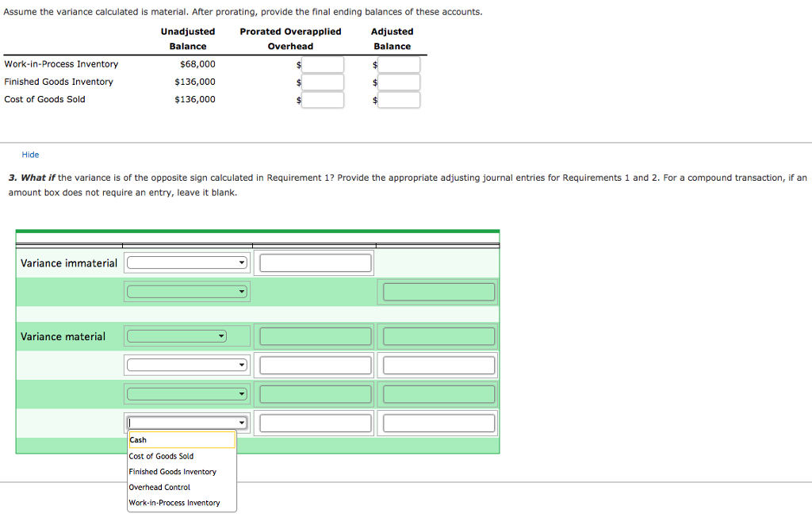Open third account dropdown under Variance material
This screenshot has width=812, height=521.
point(187,394)
